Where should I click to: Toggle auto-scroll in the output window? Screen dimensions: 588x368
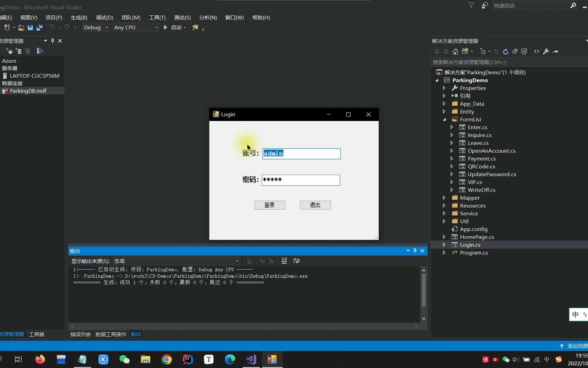coord(249,261)
